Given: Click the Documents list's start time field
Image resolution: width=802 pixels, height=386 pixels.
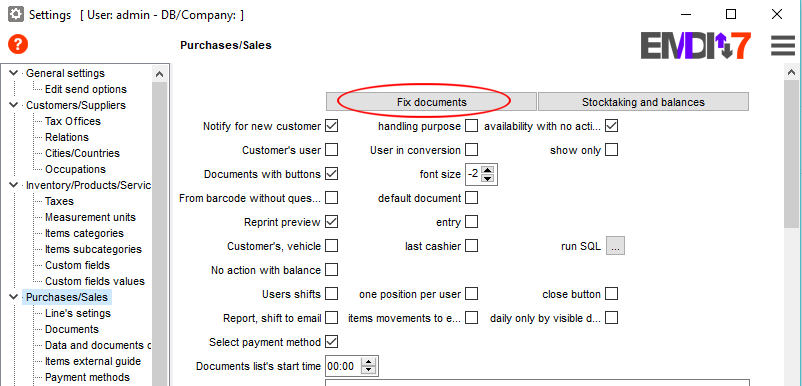Looking at the screenshot, I should coord(343,366).
